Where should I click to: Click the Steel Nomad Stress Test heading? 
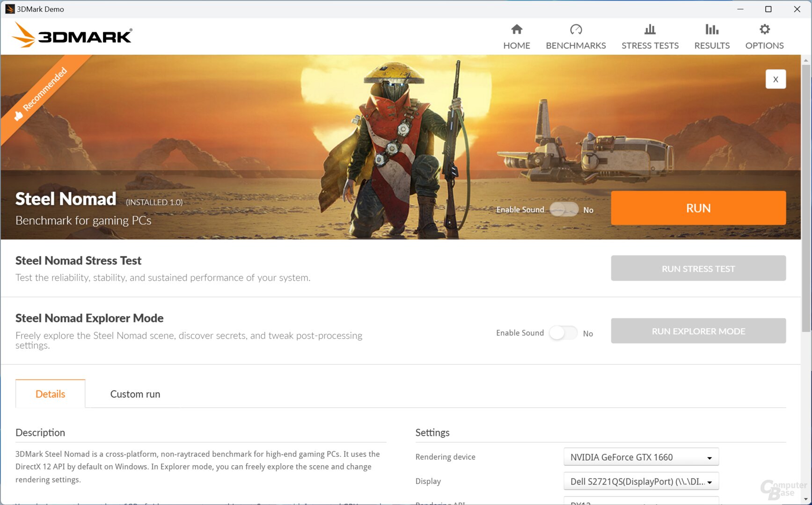[x=78, y=260]
